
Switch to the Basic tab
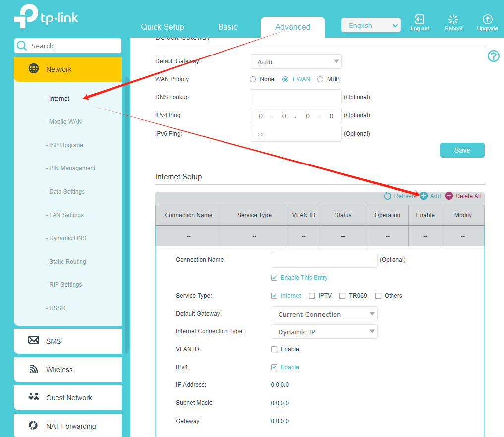click(x=227, y=27)
